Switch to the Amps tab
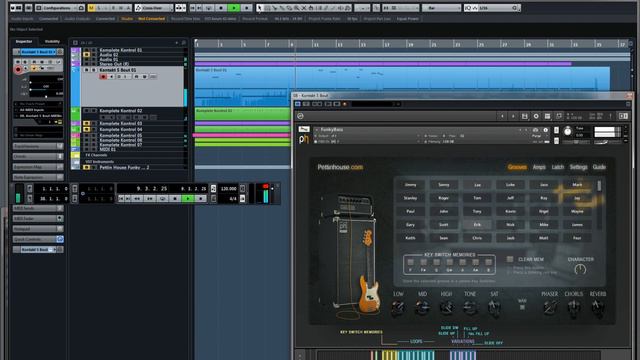Image resolution: width=640 pixels, height=360 pixels. click(x=539, y=167)
